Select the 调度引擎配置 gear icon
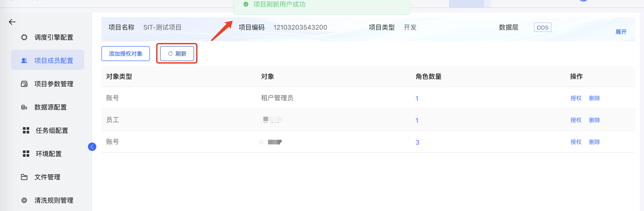The width and height of the screenshot is (644, 211). point(24,37)
